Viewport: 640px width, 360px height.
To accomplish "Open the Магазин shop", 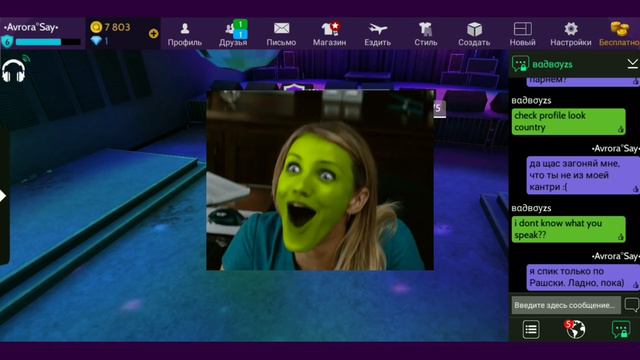I will [x=329, y=34].
